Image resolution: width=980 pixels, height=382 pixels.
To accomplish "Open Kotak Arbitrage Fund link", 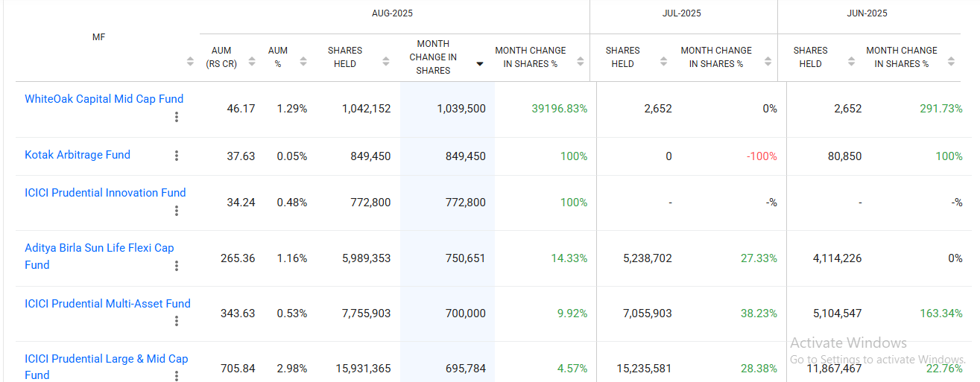I will coord(78,155).
